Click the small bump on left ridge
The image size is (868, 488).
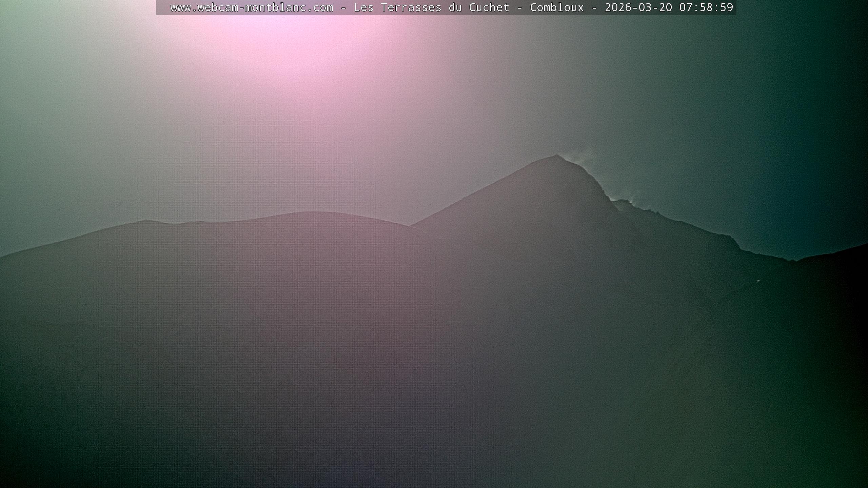pyautogui.click(x=146, y=221)
